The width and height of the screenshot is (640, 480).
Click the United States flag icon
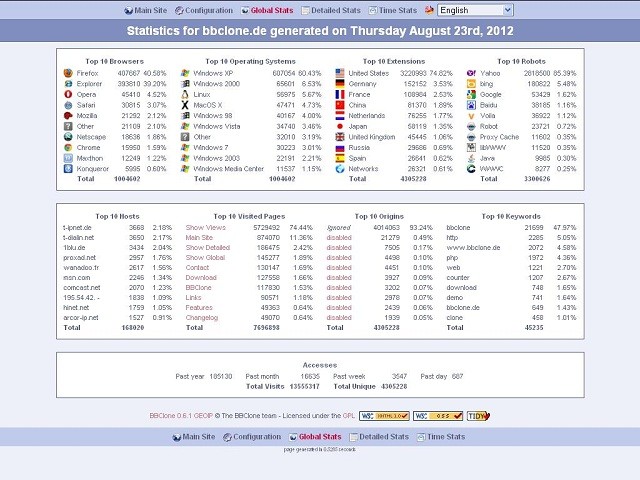click(x=340, y=73)
